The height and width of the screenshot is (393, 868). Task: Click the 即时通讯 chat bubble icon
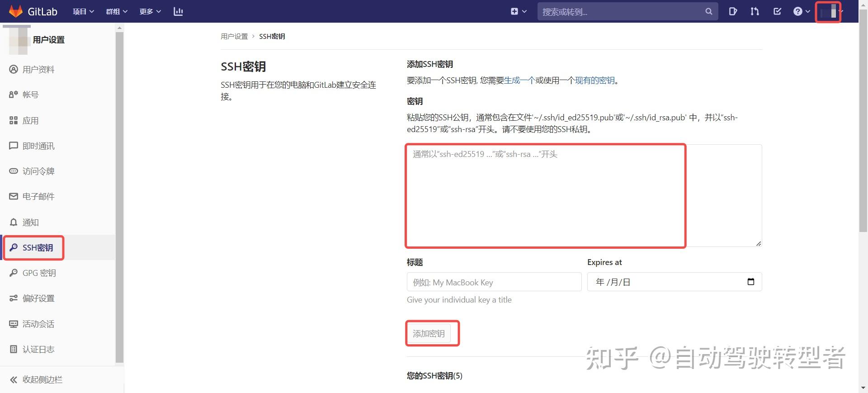[14, 146]
